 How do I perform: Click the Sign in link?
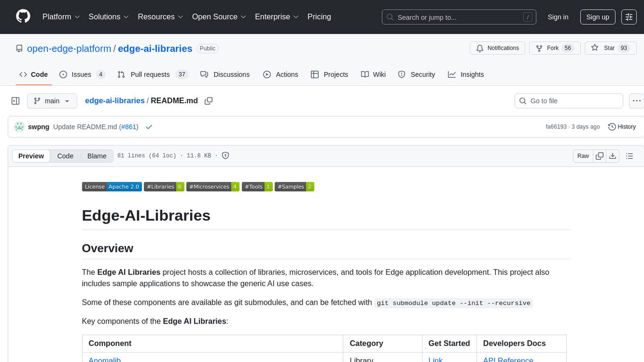coord(558,17)
